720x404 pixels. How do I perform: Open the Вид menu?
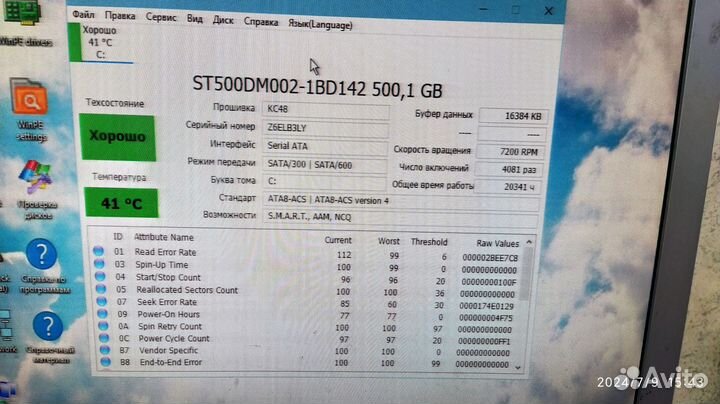pos(195,19)
